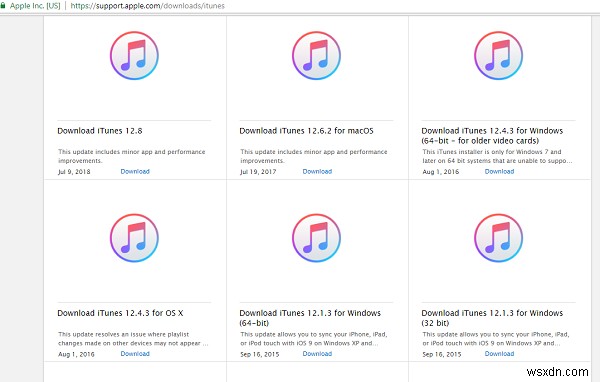Click description 'This update resolves an issue where playlist'
Screen dimensions: 600x382
coord(133,339)
